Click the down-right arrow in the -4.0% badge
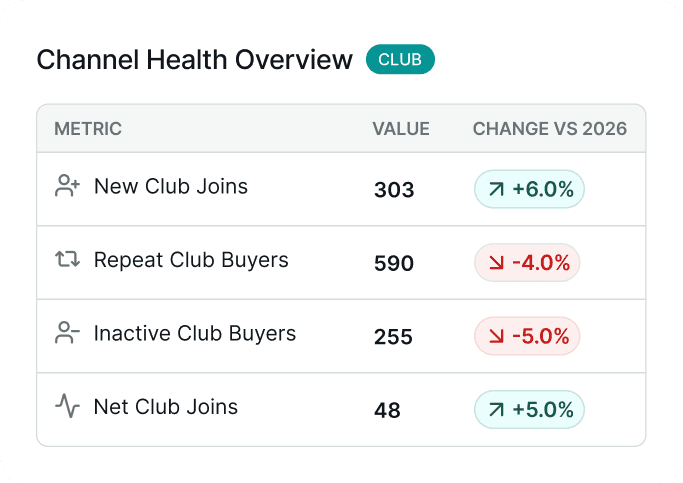 (x=496, y=263)
